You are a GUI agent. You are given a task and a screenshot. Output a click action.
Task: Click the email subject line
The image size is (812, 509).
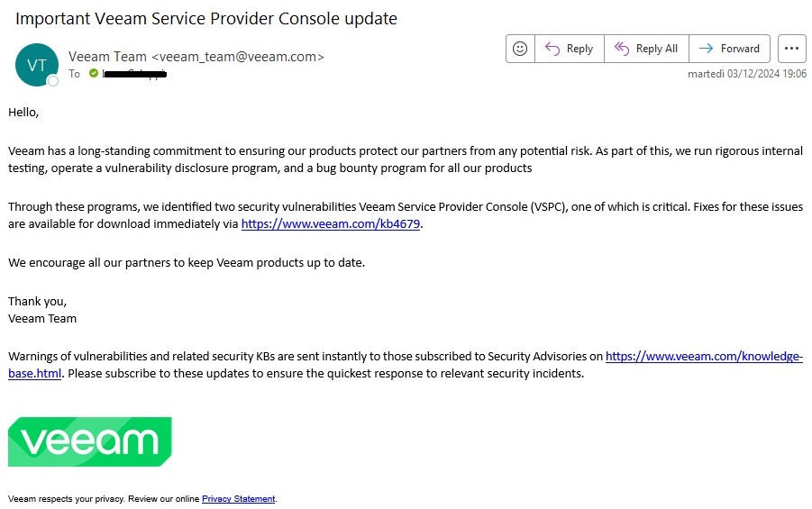pyautogui.click(x=206, y=18)
